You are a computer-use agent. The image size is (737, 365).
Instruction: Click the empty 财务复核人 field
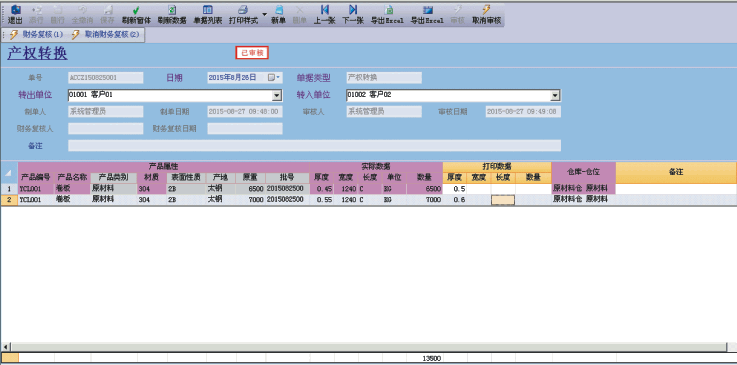(106, 129)
